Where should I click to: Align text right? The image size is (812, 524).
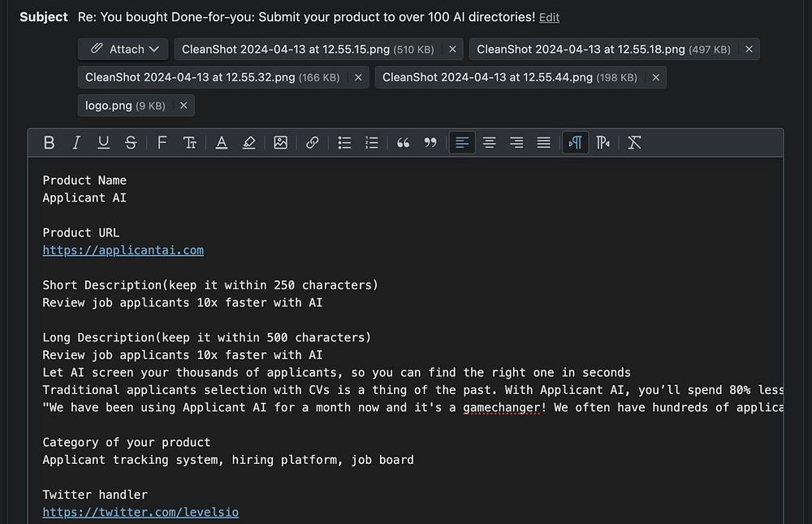(x=516, y=142)
